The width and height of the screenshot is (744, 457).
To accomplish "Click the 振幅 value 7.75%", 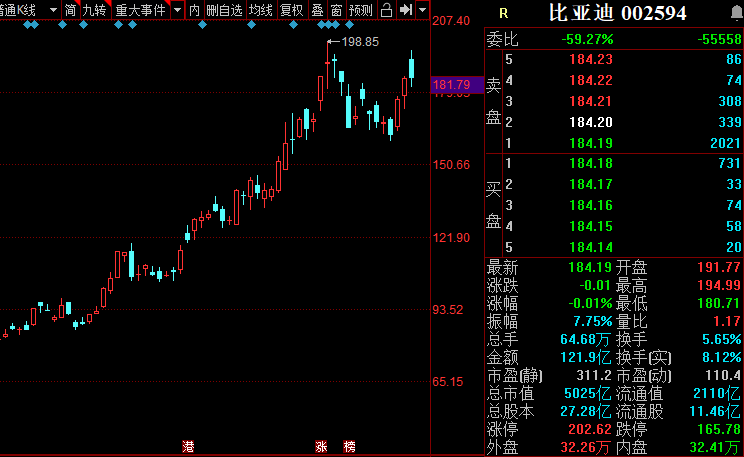I will tap(593, 321).
